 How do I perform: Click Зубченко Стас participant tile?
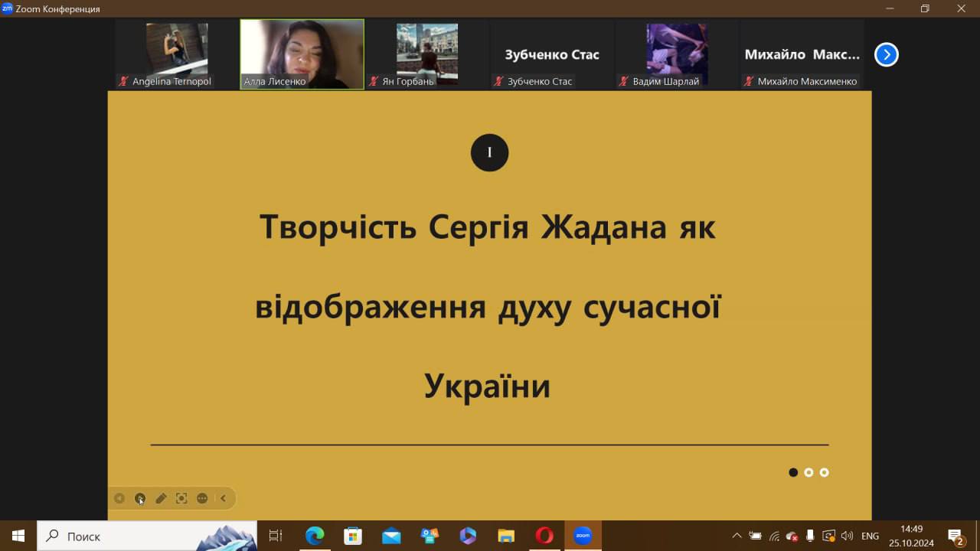click(x=551, y=54)
